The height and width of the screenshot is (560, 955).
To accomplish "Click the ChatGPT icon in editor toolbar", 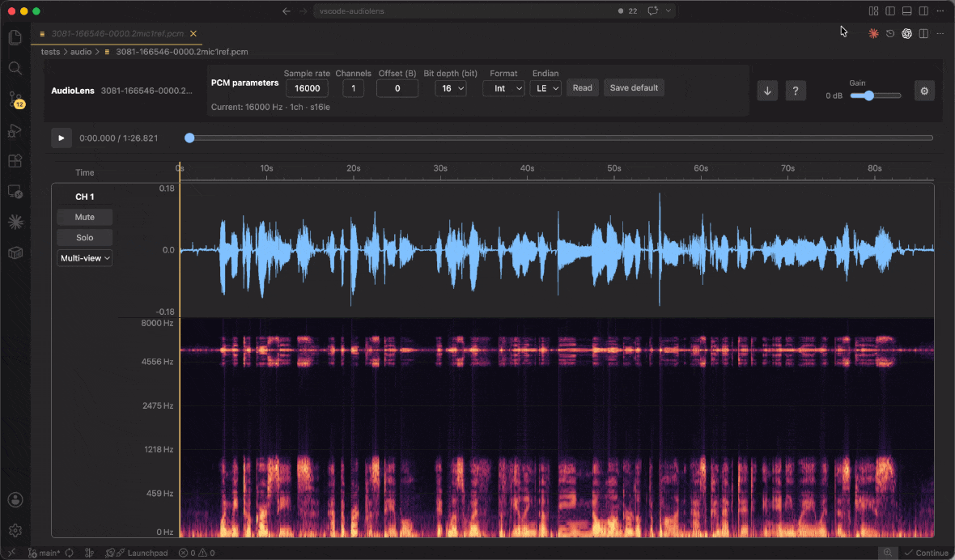I will pyautogui.click(x=907, y=33).
